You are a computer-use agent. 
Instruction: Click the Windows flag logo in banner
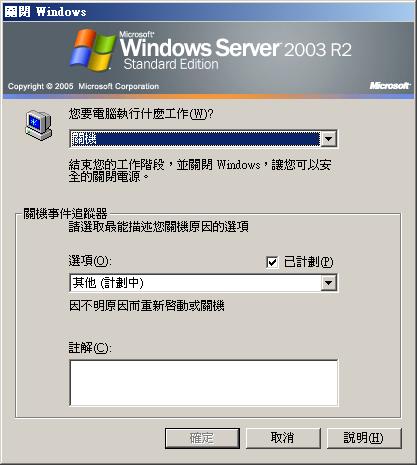(92, 50)
